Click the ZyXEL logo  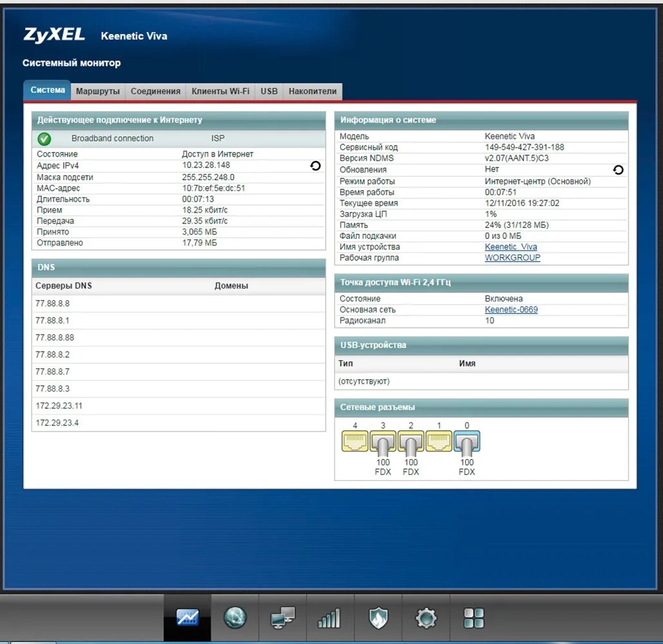tap(54, 35)
